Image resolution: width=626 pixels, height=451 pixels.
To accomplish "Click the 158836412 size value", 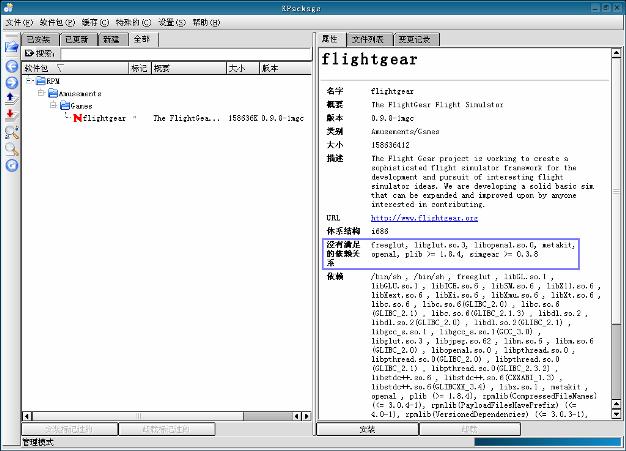I will click(x=390, y=145).
